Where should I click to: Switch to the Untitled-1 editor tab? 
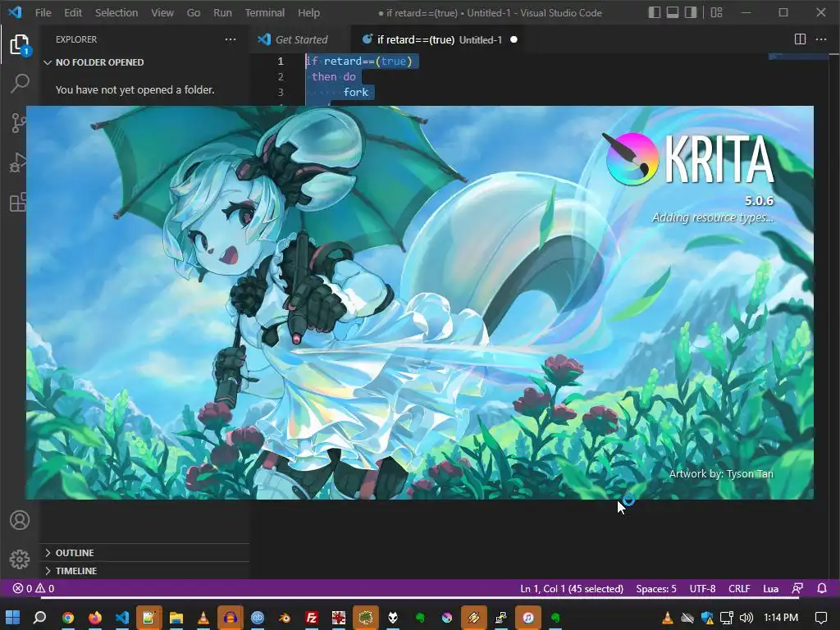pyautogui.click(x=438, y=39)
